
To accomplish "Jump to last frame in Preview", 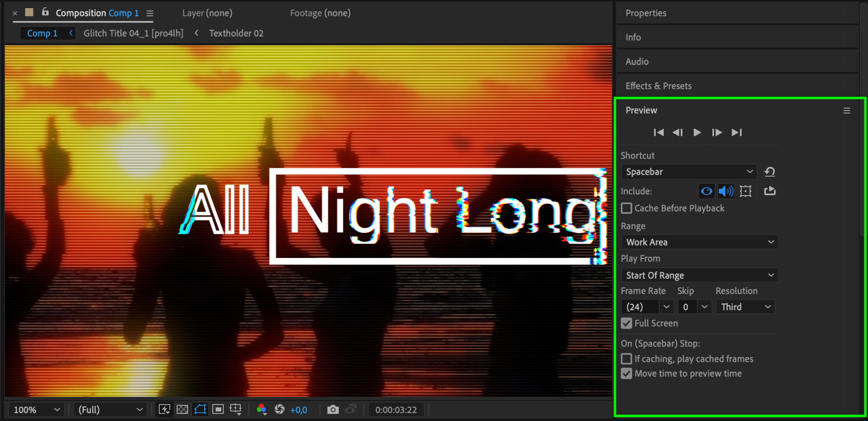I will point(737,133).
